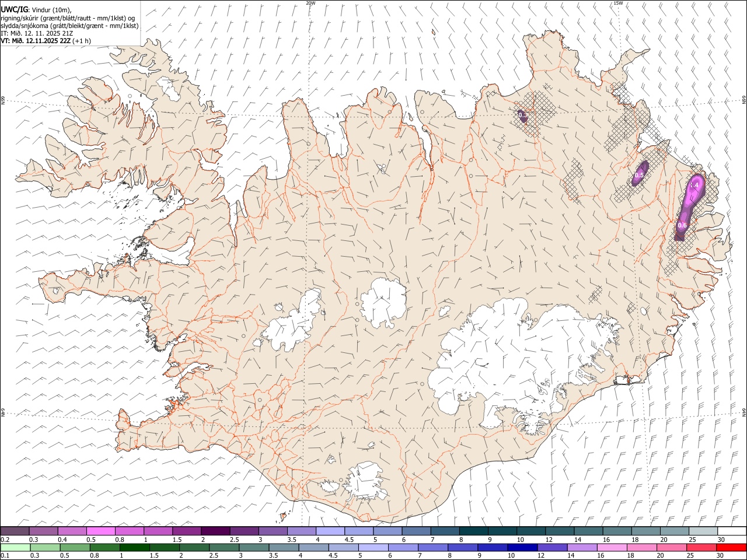Click the '(+1 h)' forecast offset text

pyautogui.click(x=82, y=41)
